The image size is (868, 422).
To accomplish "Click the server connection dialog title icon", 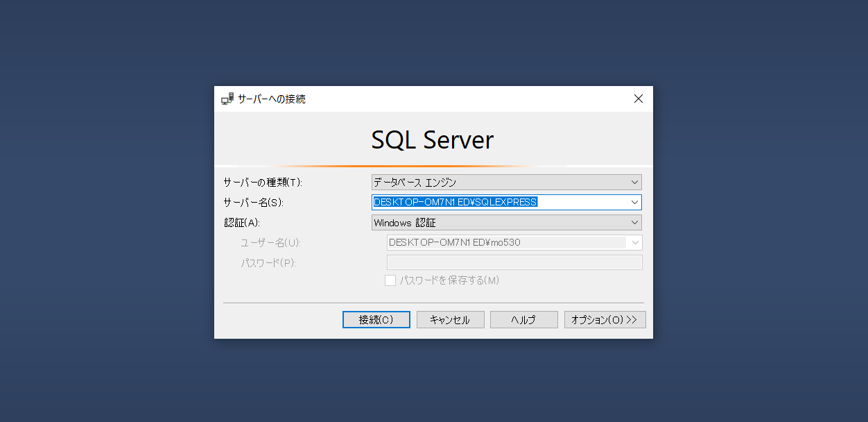I will pos(227,99).
